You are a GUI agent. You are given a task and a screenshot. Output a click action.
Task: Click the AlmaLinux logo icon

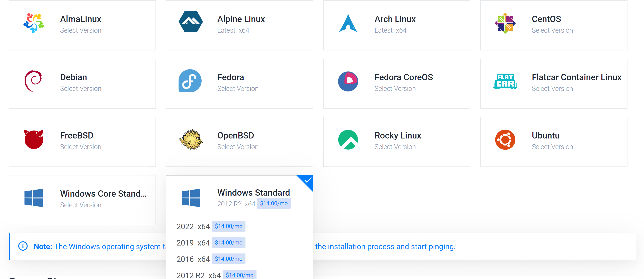(x=33, y=23)
